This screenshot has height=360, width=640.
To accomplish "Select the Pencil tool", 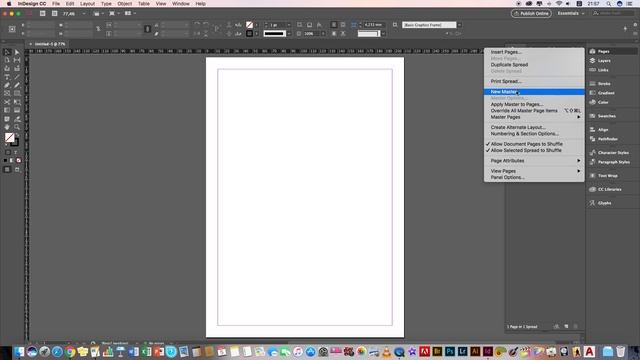I will (17, 85).
